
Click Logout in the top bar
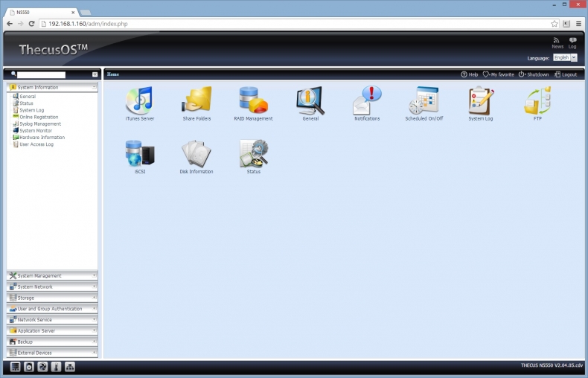tap(566, 74)
